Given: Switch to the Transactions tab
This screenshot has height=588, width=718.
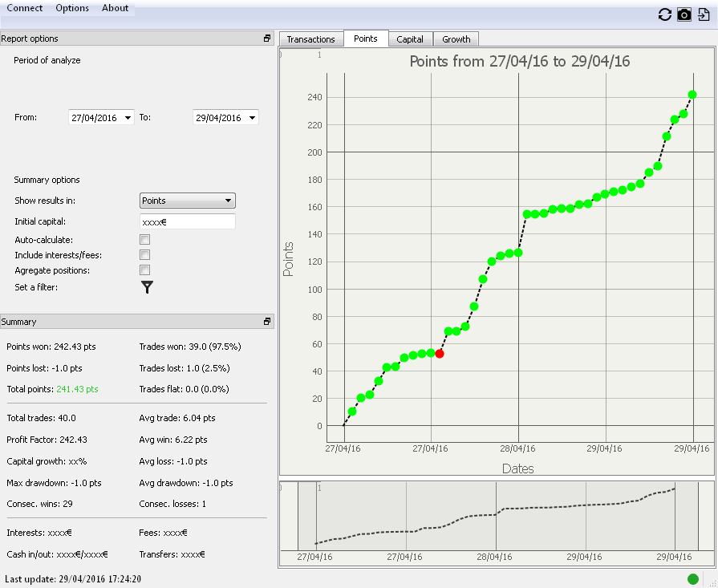Looking at the screenshot, I should (310, 39).
